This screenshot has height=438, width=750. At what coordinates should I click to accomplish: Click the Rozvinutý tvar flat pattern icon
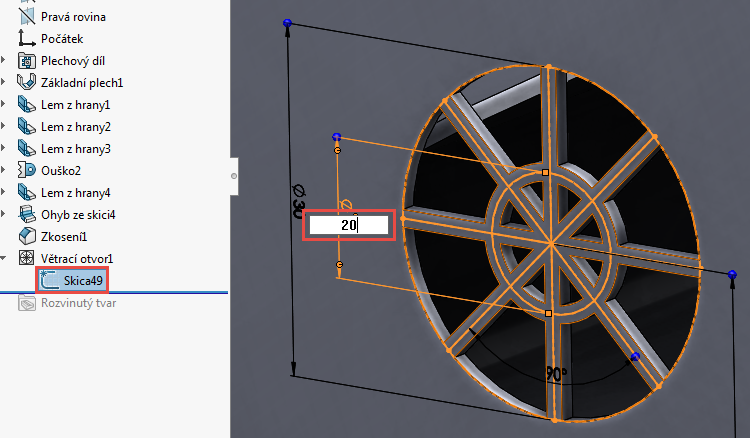coord(27,303)
